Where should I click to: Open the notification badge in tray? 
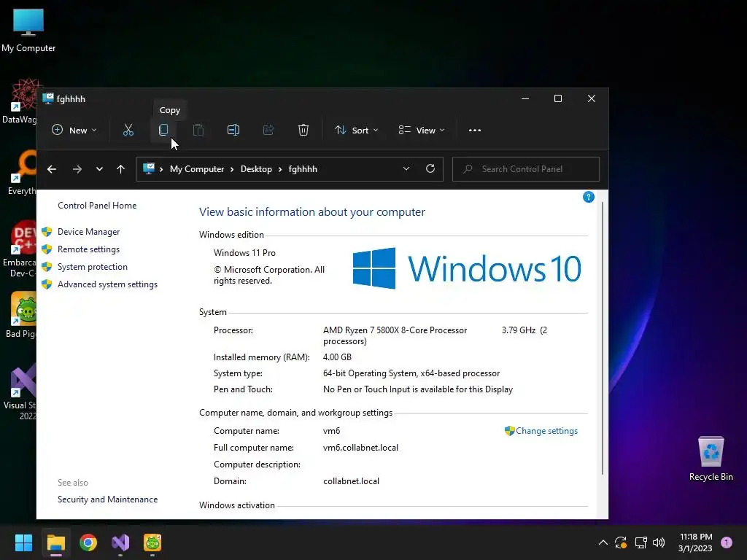(727, 542)
